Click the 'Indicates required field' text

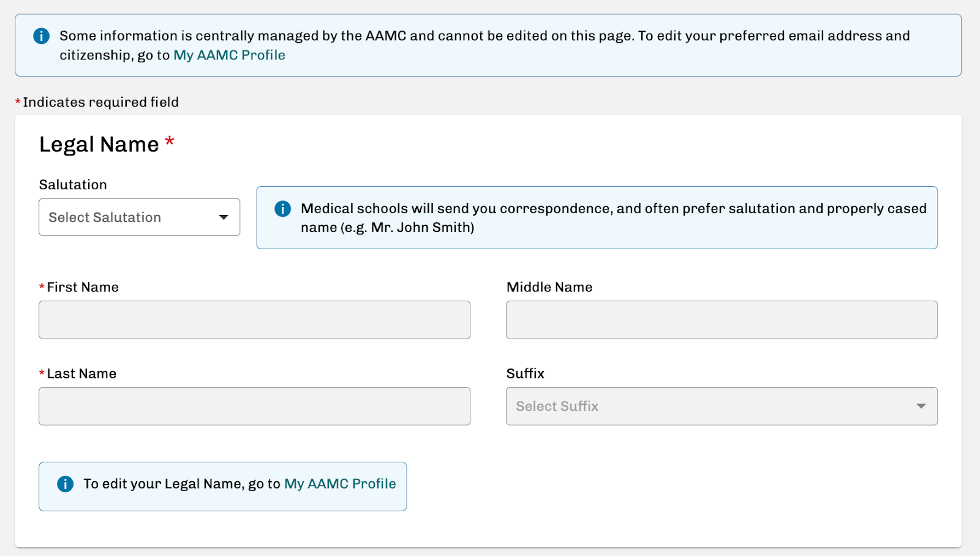coord(100,102)
